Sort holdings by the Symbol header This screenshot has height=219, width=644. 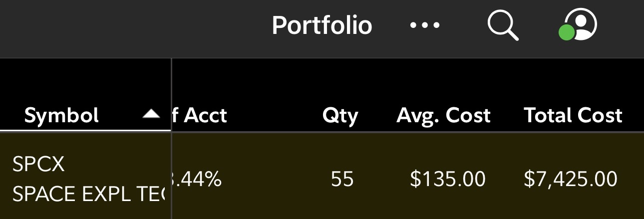coord(61,116)
